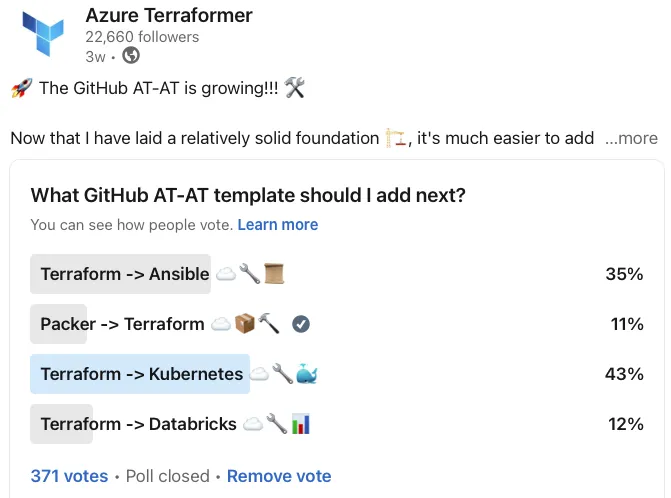Click the 43% Kubernetes result bar
The height and width of the screenshot is (498, 671).
click(140, 374)
